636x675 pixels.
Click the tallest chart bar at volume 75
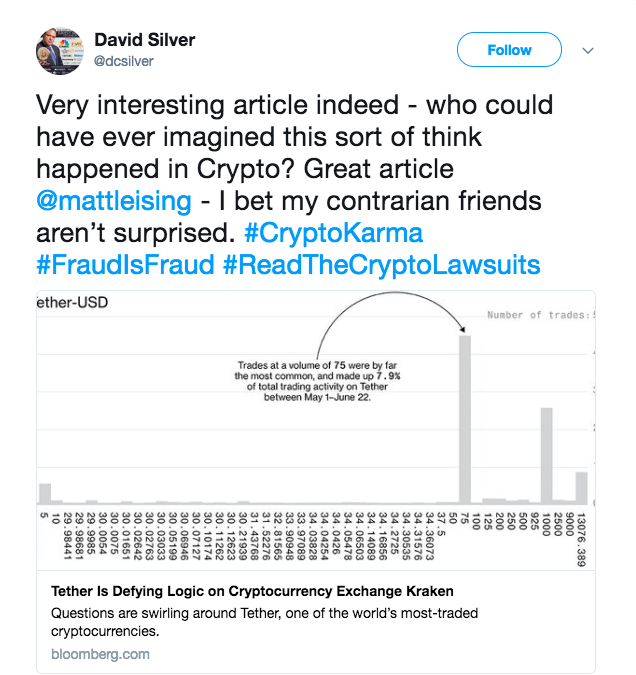point(465,420)
